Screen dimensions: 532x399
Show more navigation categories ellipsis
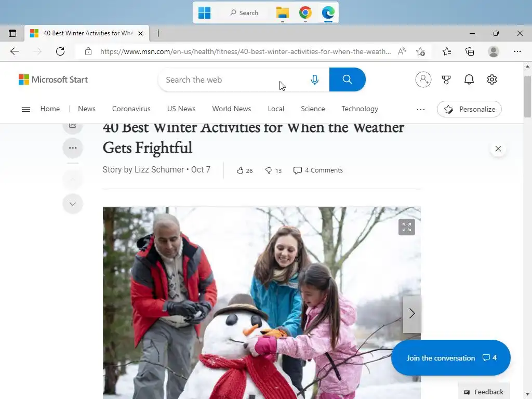click(x=421, y=109)
